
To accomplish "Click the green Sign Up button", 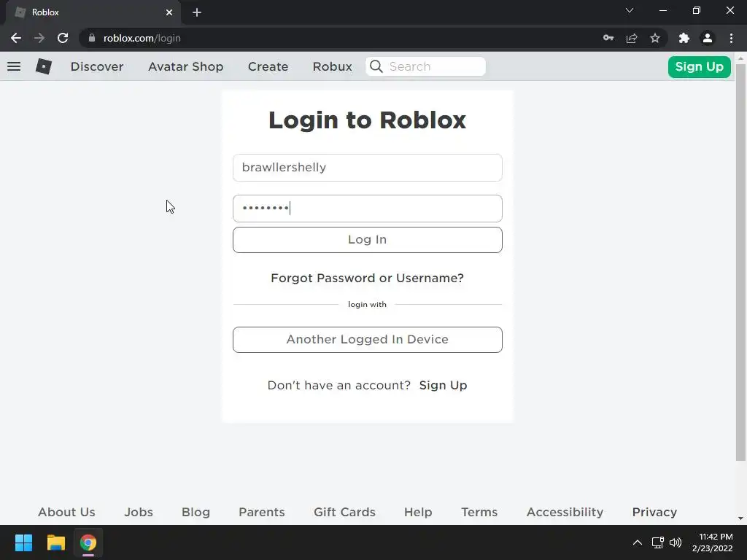I will pos(699,66).
